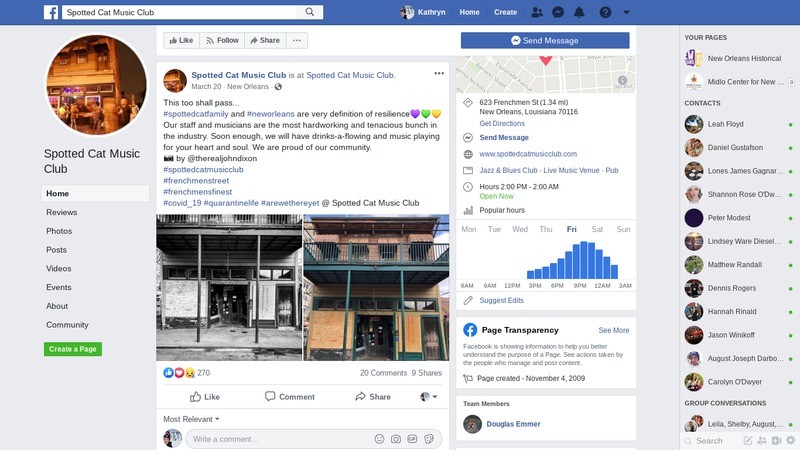Expand the account dropdown arrow in top bar

627,12
